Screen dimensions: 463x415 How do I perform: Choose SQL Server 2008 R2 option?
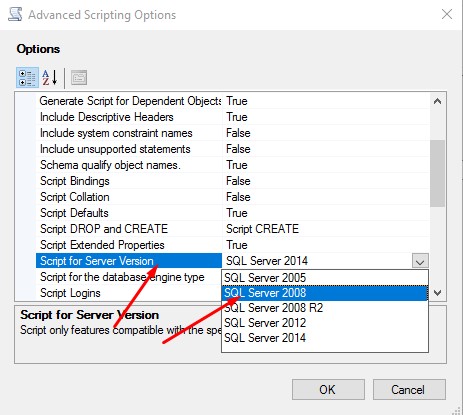click(325, 308)
